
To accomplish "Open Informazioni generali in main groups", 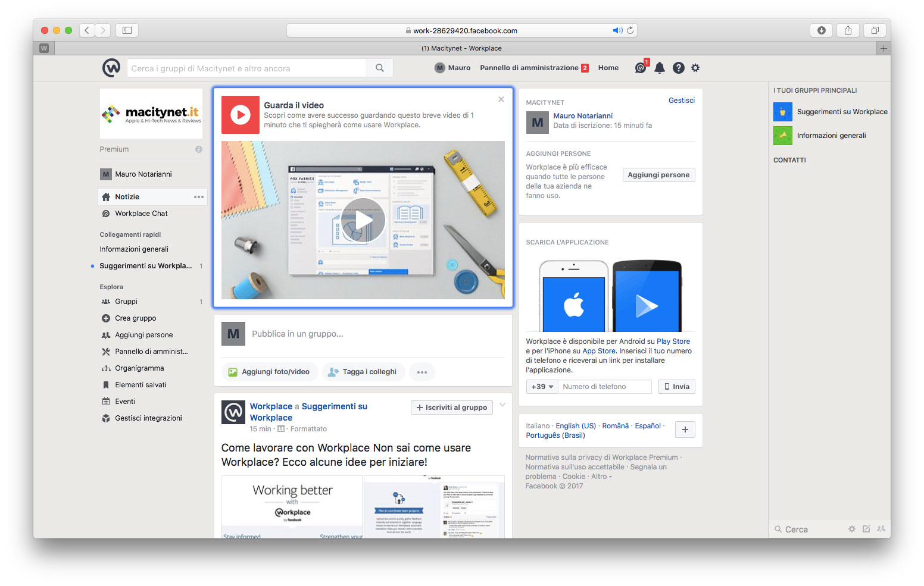I will point(820,136).
